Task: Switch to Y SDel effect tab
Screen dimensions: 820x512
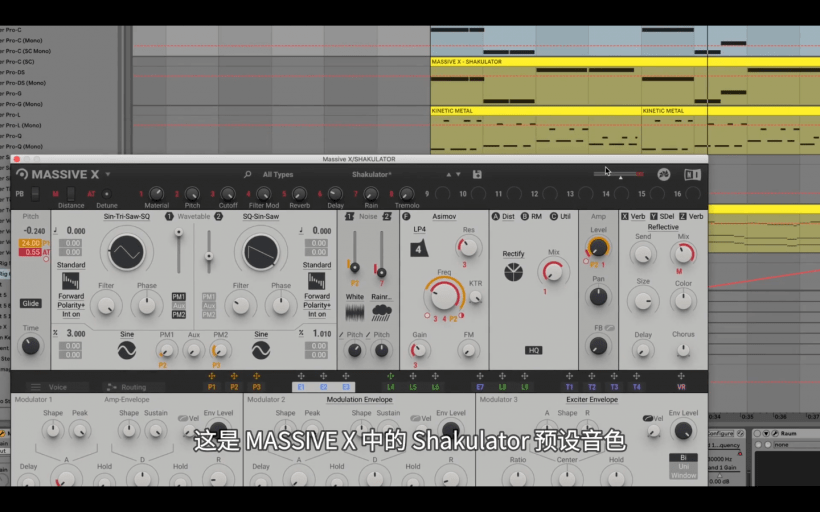Action: 662,217
